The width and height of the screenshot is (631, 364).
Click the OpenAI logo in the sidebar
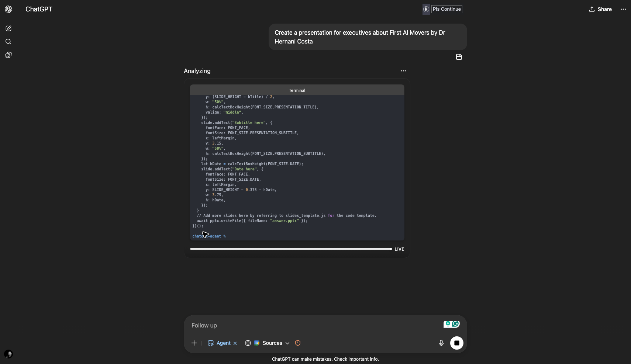pos(8,9)
